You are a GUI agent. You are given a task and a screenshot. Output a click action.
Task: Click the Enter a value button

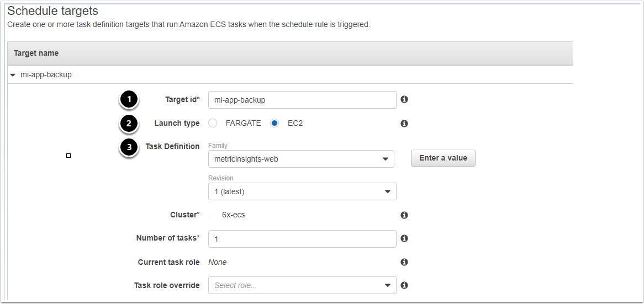point(443,158)
